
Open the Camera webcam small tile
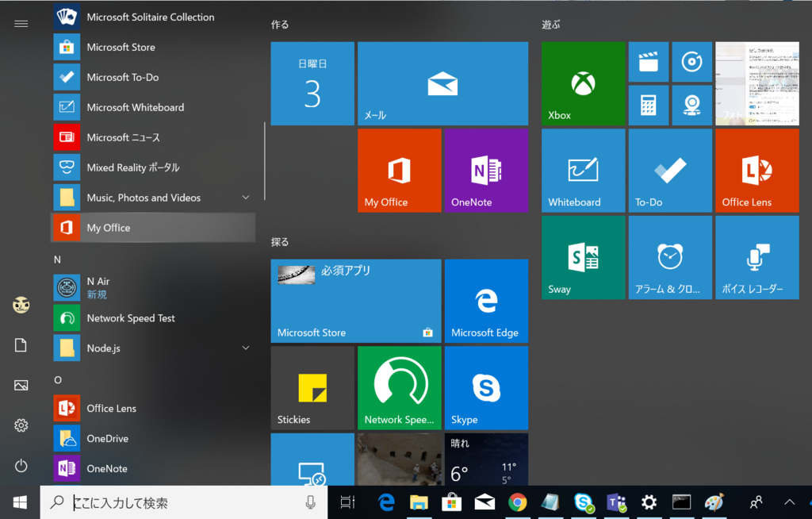(x=691, y=106)
